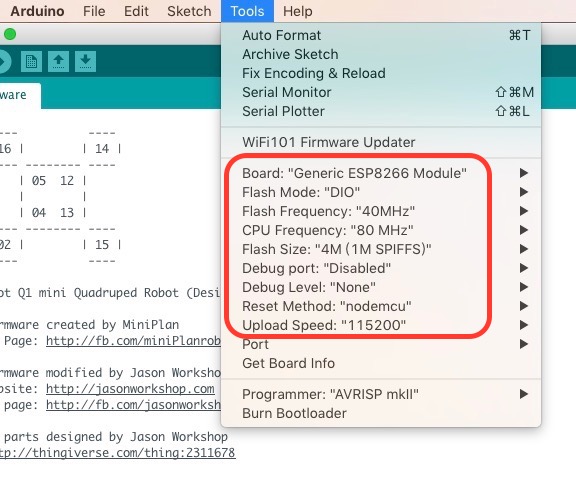Close the Tools menu from menu bar

pos(247,11)
